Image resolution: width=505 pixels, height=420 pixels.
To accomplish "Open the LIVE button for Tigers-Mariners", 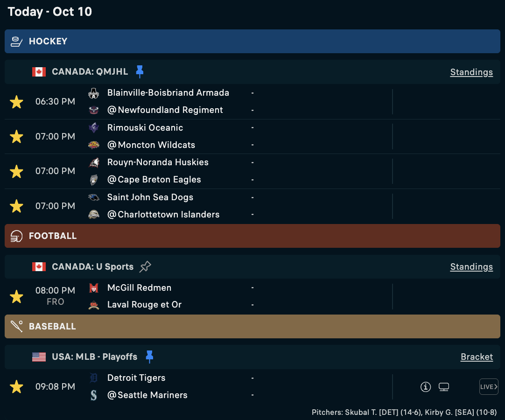I will coord(489,386).
